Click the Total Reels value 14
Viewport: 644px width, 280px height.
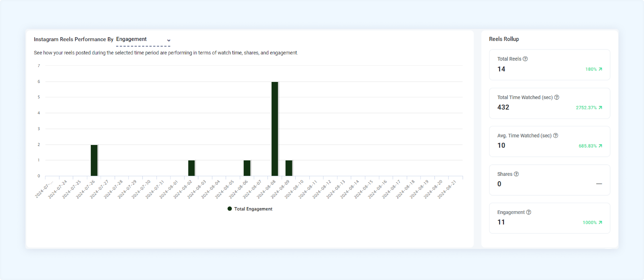[501, 69]
